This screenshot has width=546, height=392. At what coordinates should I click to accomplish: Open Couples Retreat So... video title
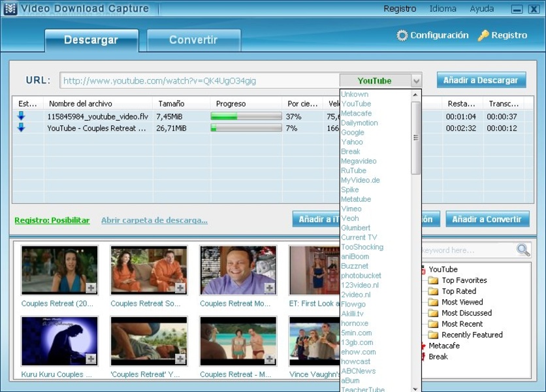(146, 304)
